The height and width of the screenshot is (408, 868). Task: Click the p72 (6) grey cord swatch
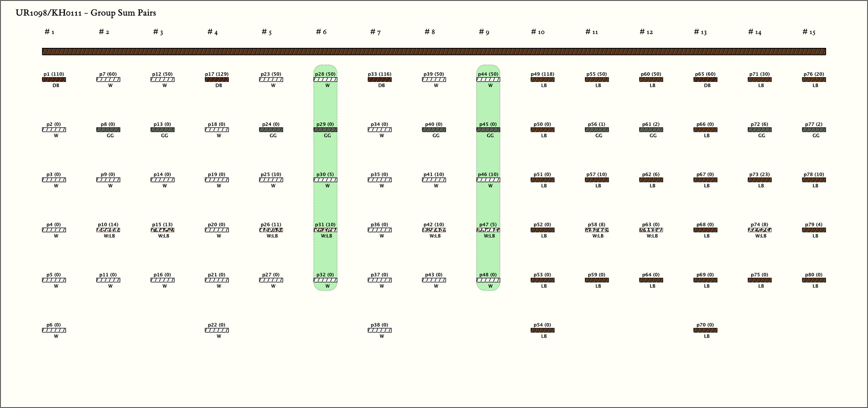pyautogui.click(x=759, y=130)
